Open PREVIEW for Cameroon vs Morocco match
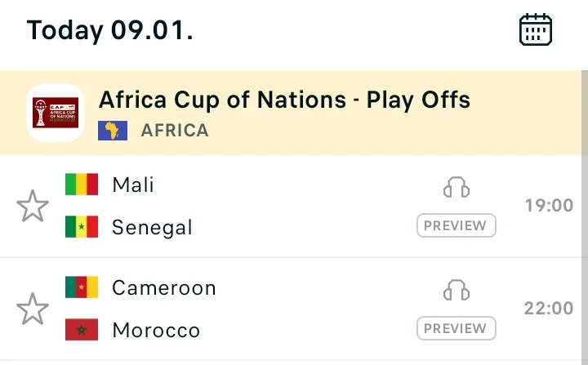Image resolution: width=588 pixels, height=365 pixels. pyautogui.click(x=456, y=328)
